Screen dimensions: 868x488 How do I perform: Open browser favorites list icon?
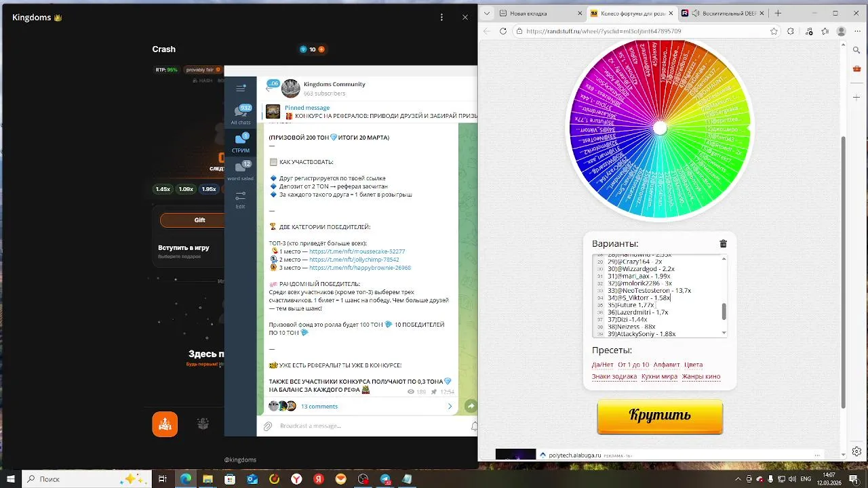[825, 31]
